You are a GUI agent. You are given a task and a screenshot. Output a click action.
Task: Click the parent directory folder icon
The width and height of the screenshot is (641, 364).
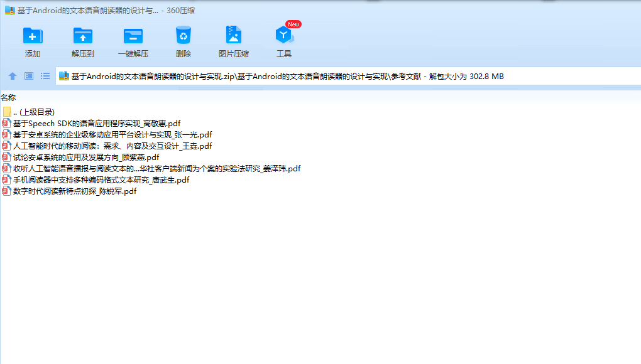[x=6, y=112]
